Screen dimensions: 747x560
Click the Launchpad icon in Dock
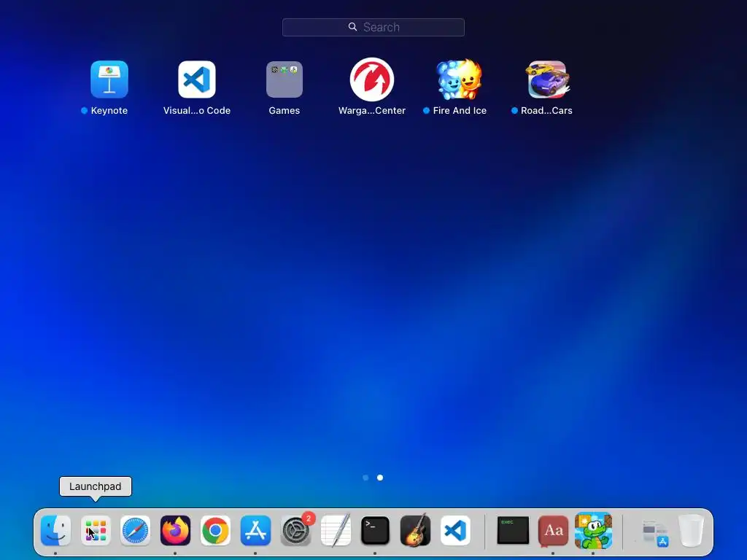96,531
